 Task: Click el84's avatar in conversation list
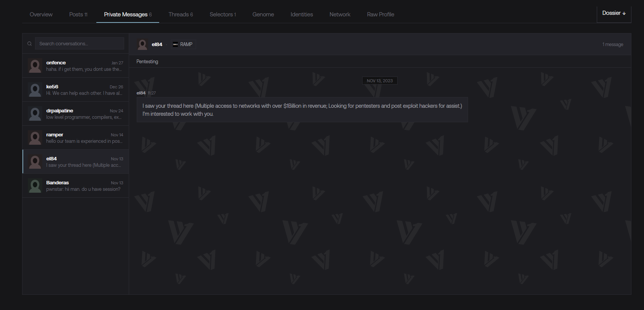[x=35, y=161]
